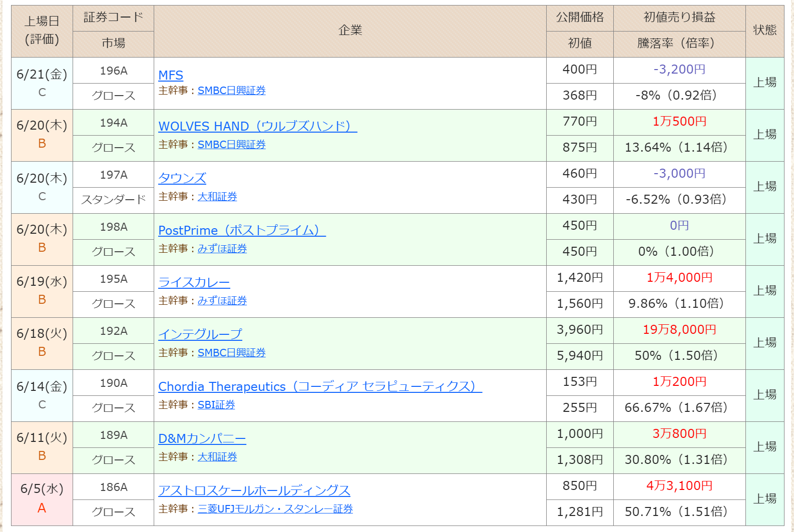Open アストロスケールホールディングス company link
This screenshot has height=532, width=794.
click(x=254, y=490)
